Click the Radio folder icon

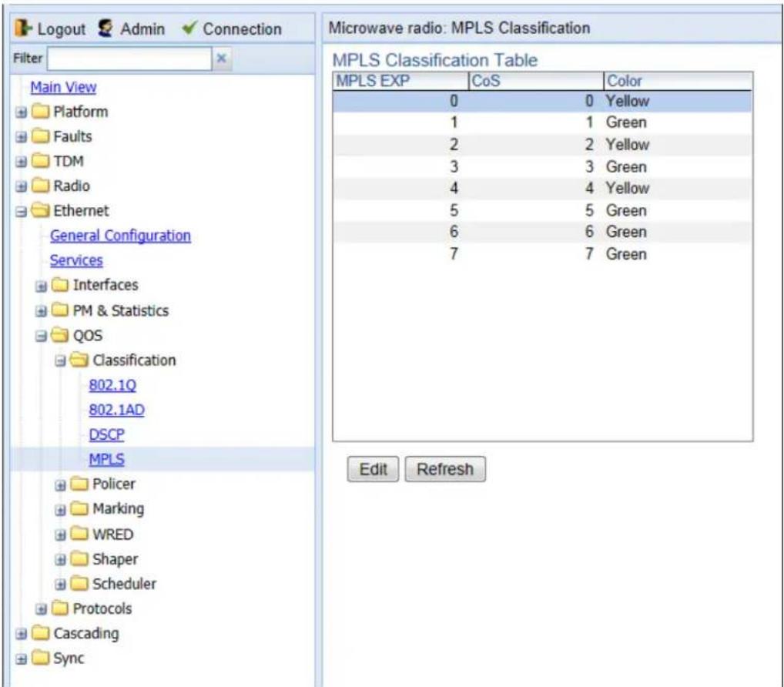(41, 186)
